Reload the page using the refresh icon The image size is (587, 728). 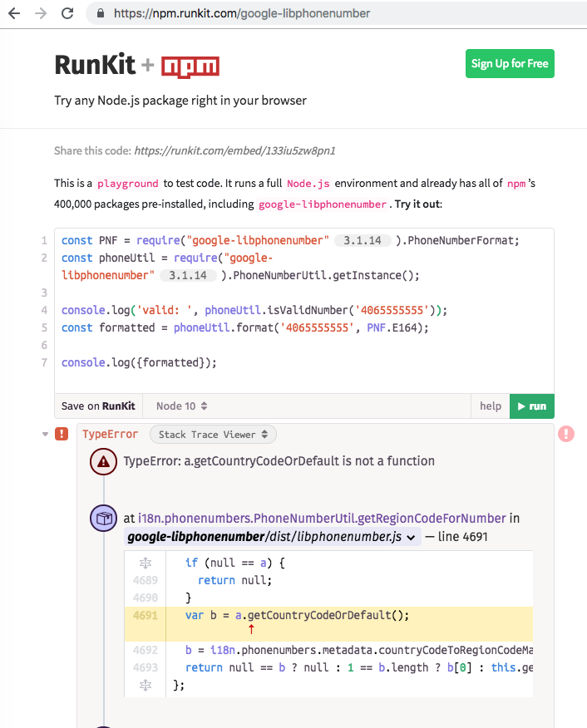click(x=67, y=13)
